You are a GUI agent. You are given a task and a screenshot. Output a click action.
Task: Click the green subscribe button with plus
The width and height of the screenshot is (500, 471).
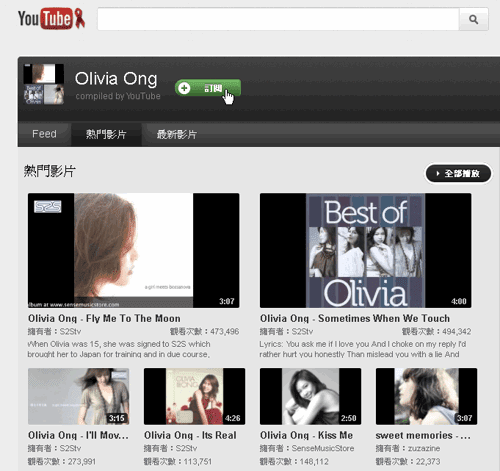pyautogui.click(x=208, y=88)
